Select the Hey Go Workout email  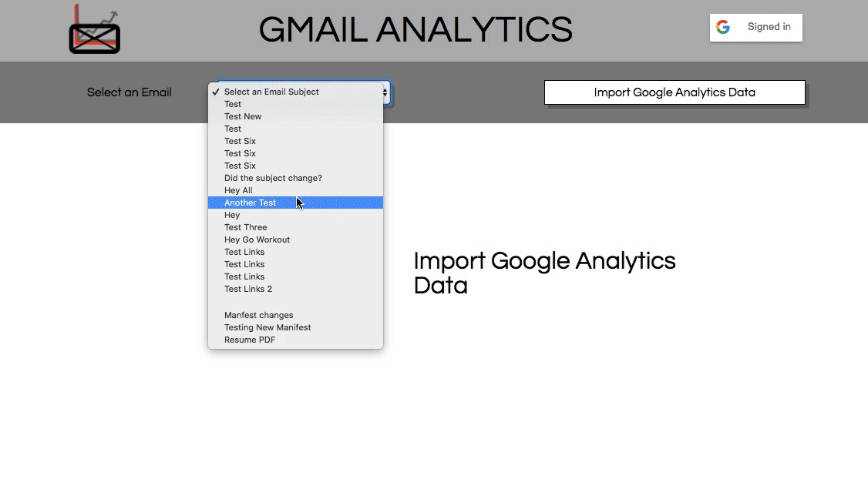tap(257, 239)
